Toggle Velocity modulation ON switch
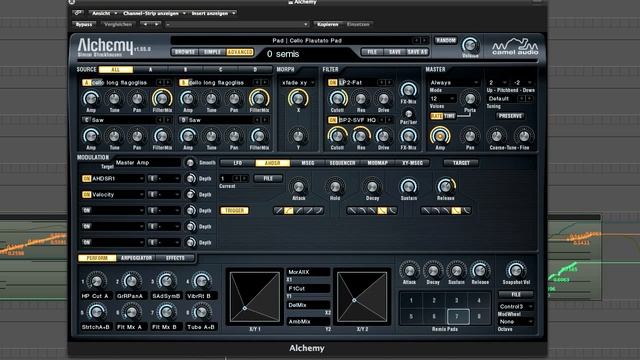Image resolution: width=640 pixels, height=360 pixels. tap(86, 195)
